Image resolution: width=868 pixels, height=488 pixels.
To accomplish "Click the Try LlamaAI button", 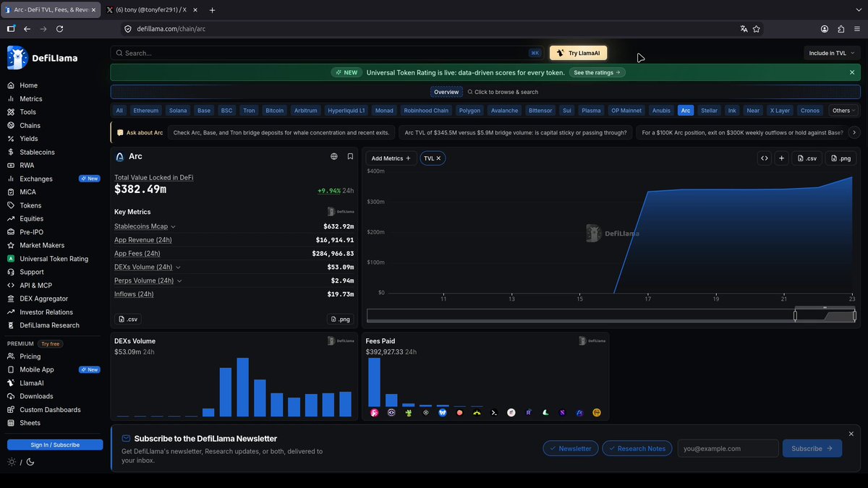I will tap(579, 53).
